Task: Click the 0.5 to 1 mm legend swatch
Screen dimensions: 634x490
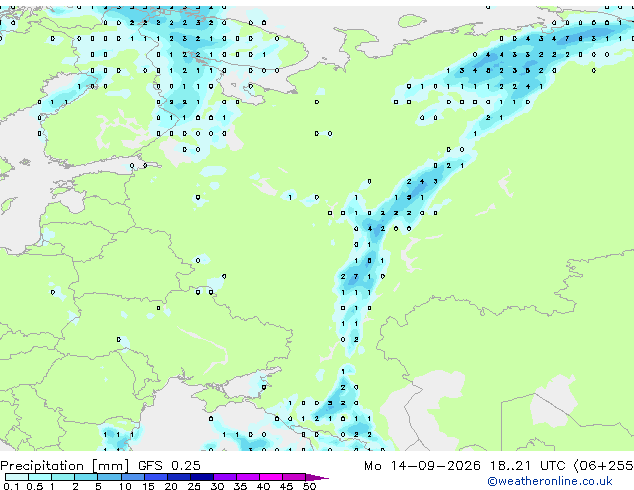Action: [x=40, y=477]
